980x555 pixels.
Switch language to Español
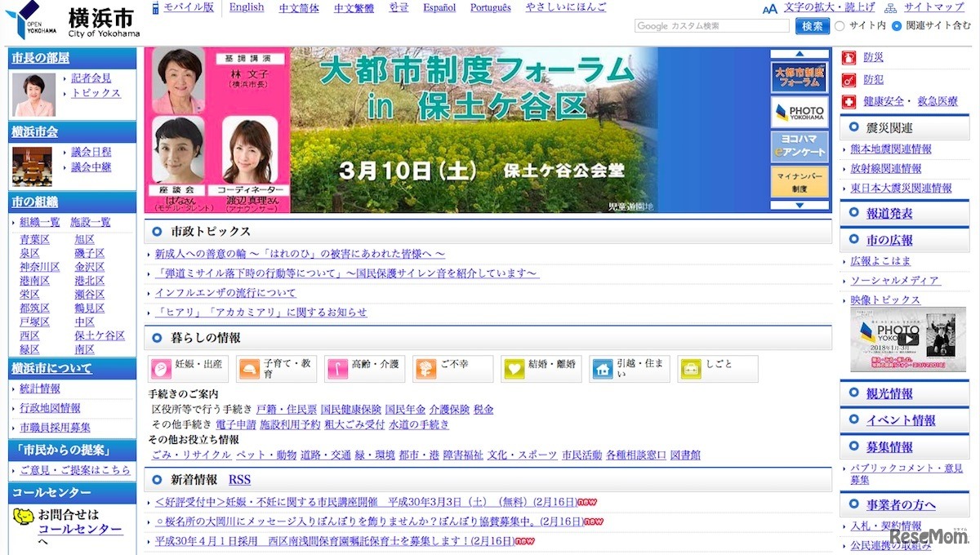pos(439,7)
